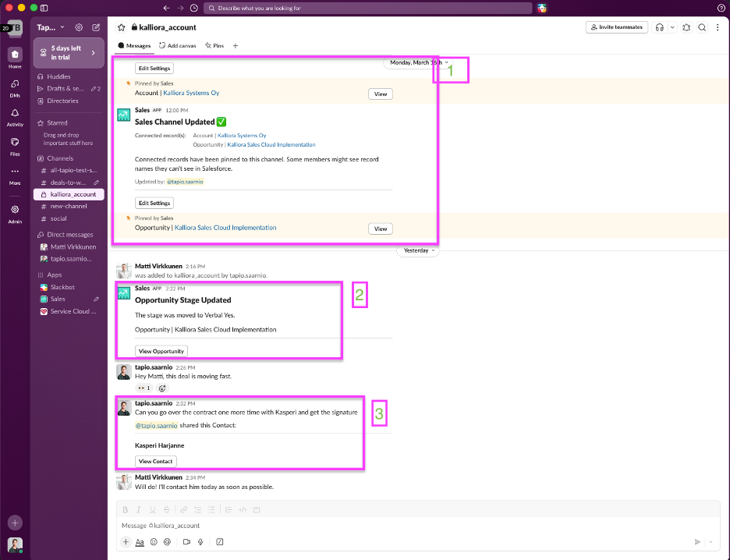The width and height of the screenshot is (730, 560).
Task: Apply bold formatting in composer
Action: [126, 510]
